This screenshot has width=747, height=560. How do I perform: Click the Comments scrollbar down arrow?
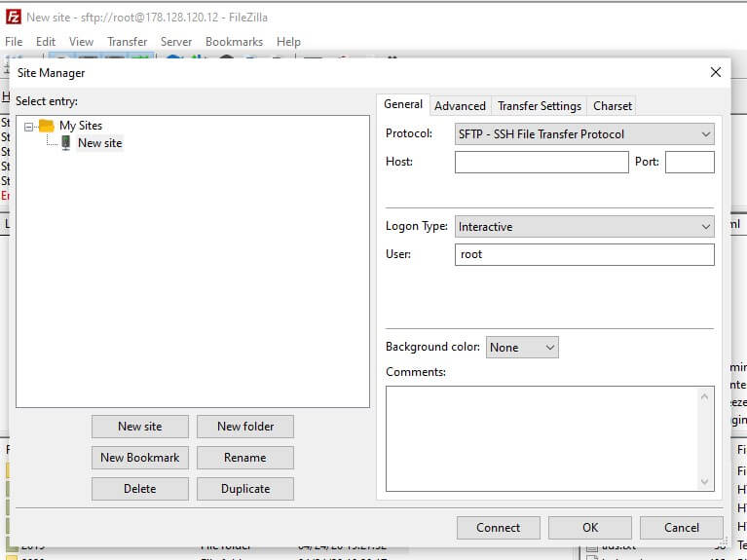click(x=705, y=481)
